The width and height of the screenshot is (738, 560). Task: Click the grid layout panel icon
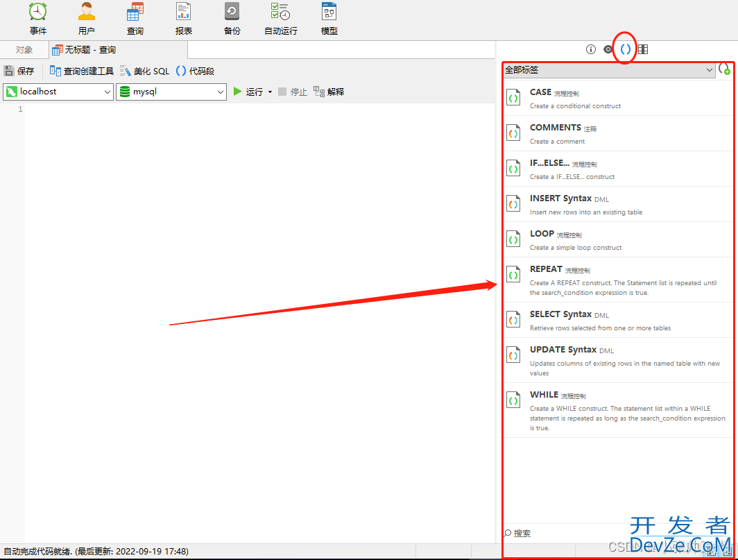(643, 49)
